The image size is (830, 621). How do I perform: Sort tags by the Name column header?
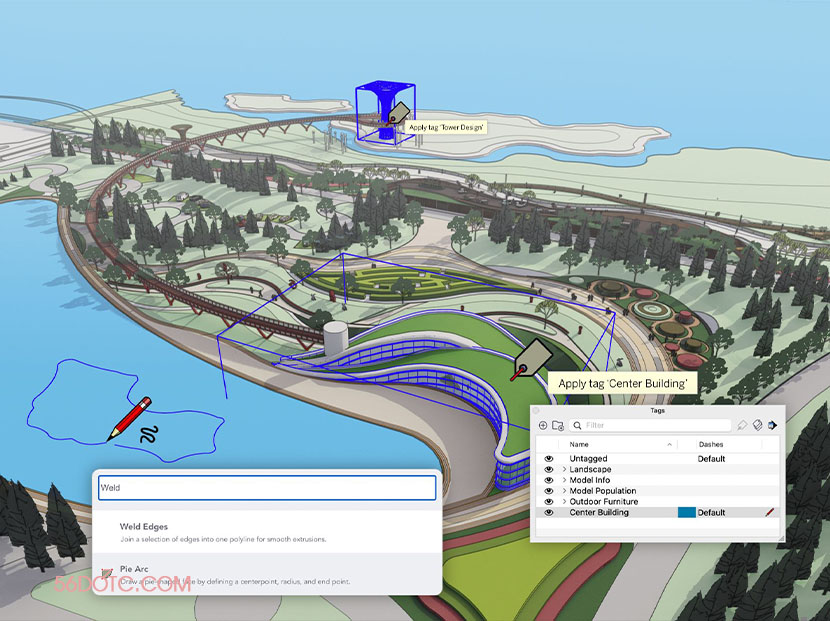580,444
